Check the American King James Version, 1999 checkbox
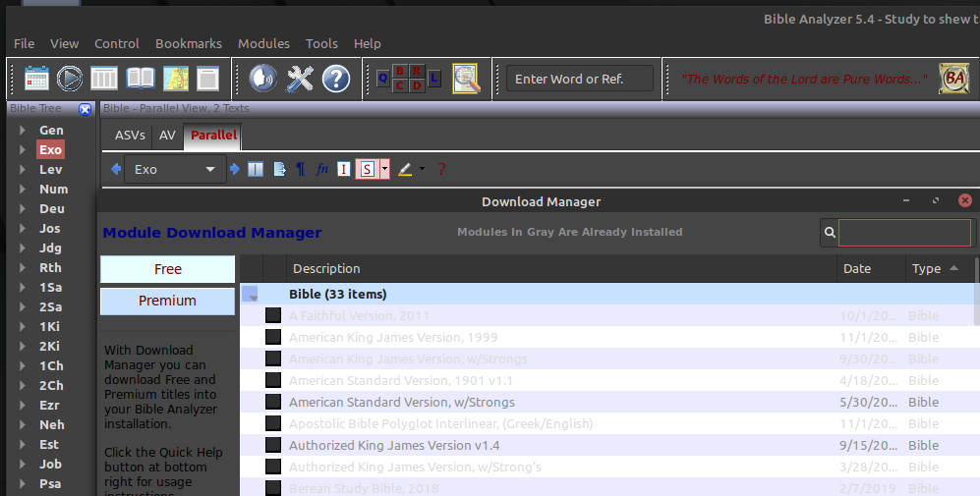Screen dimensions: 980x496 click(273, 337)
